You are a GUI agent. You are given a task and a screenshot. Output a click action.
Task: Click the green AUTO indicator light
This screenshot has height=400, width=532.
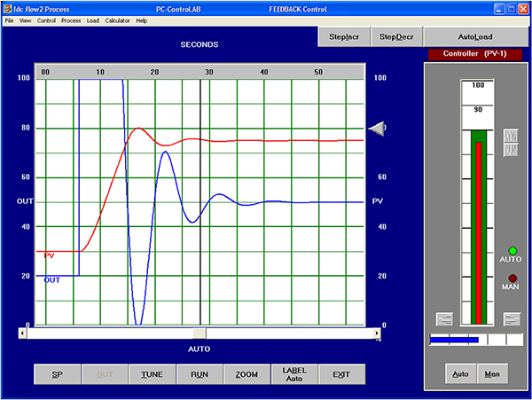click(x=512, y=251)
